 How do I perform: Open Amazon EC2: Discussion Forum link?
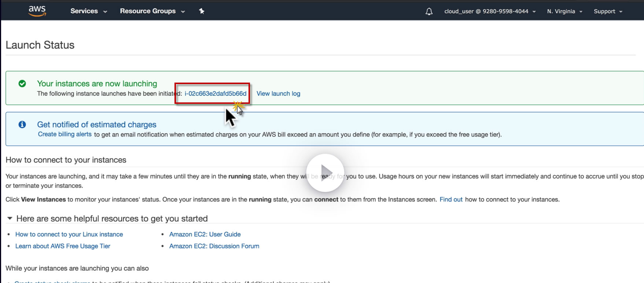[x=214, y=246]
